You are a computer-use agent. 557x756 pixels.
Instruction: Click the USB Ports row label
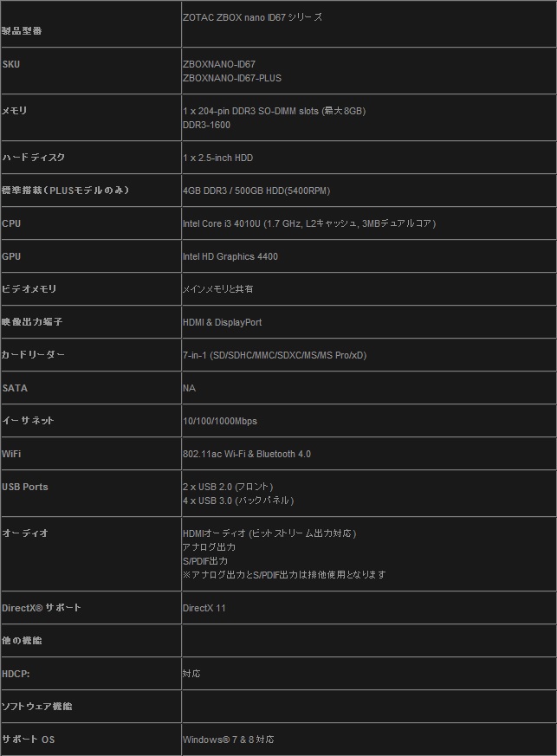(25, 487)
